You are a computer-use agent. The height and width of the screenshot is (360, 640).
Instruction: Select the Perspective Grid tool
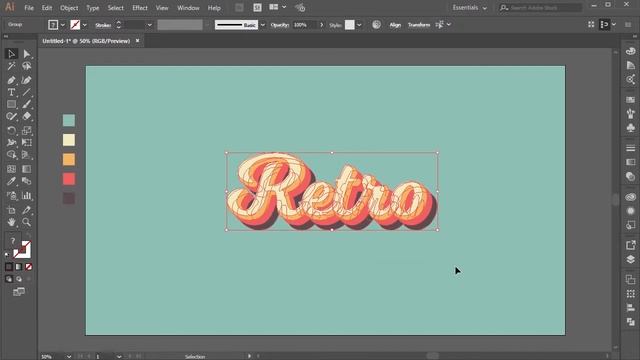[27, 155]
